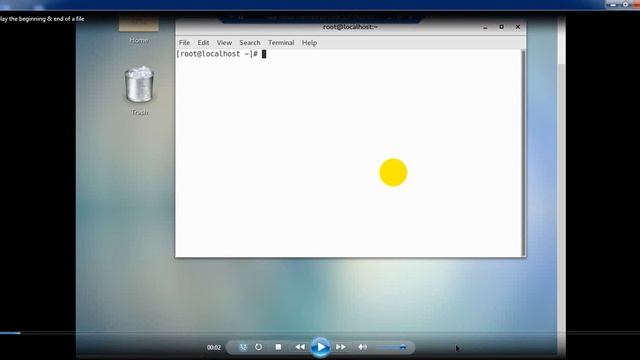Click the media player Play button
Viewport: 640px width, 360px height.
pos(320,347)
